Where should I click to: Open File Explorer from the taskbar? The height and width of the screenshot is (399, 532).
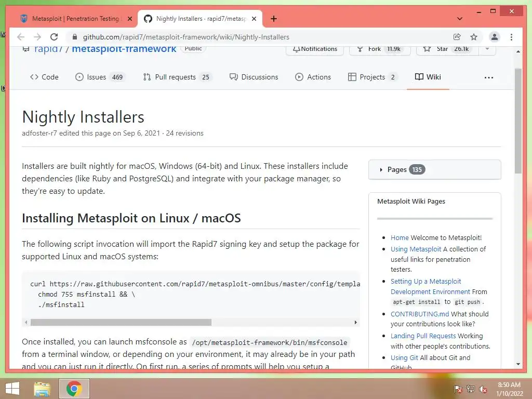pos(42,389)
